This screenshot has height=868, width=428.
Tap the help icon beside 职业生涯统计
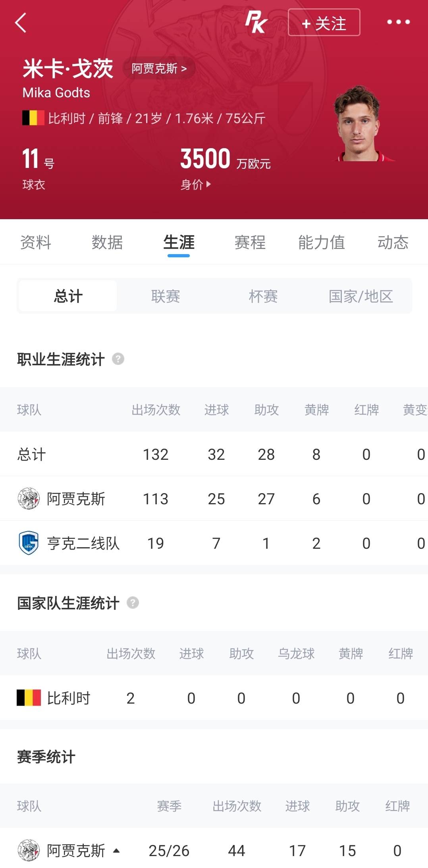118,359
